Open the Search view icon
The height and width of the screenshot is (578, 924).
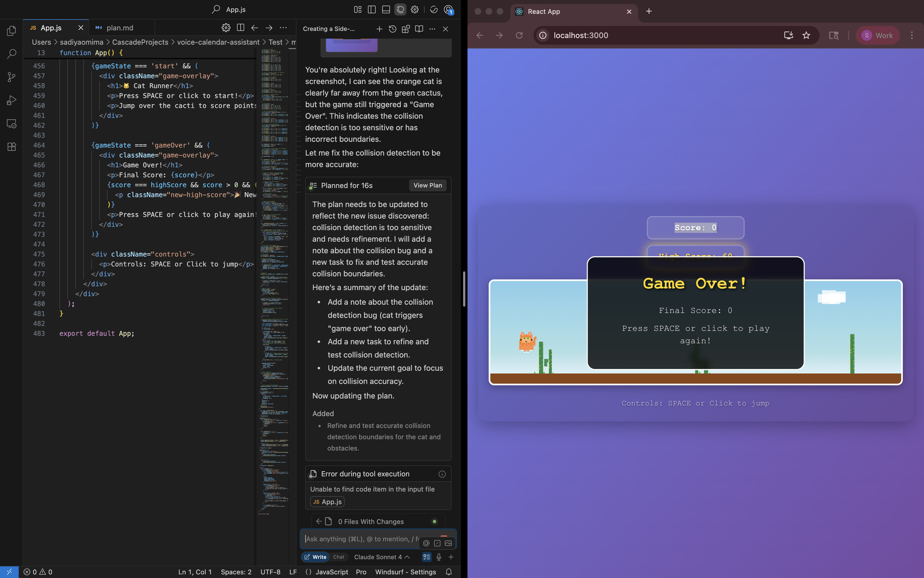[11, 54]
